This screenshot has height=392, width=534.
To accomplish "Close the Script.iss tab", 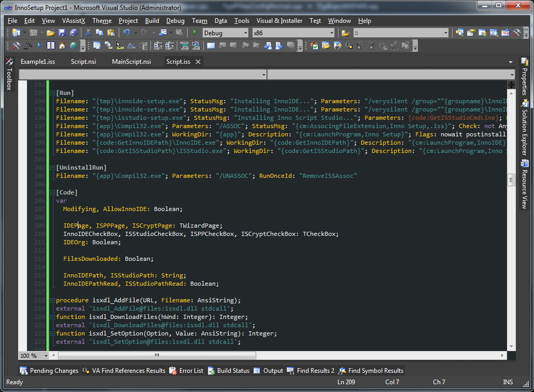I will 198,62.
